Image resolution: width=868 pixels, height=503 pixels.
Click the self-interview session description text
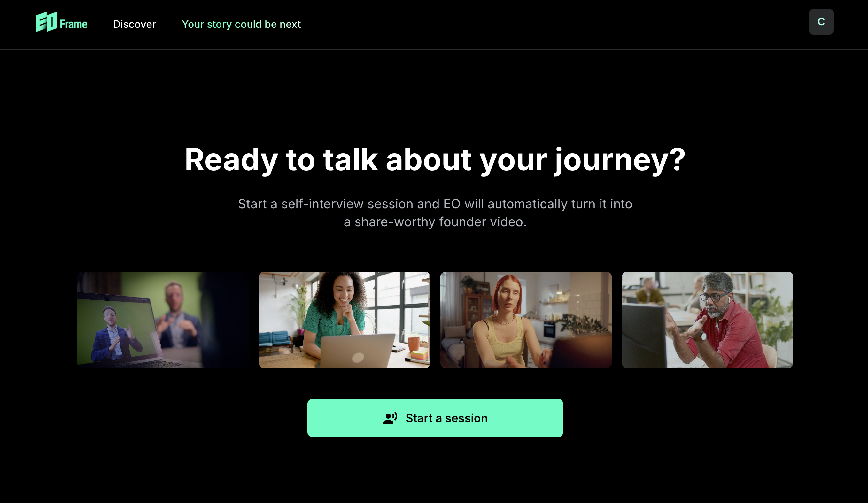coord(435,213)
